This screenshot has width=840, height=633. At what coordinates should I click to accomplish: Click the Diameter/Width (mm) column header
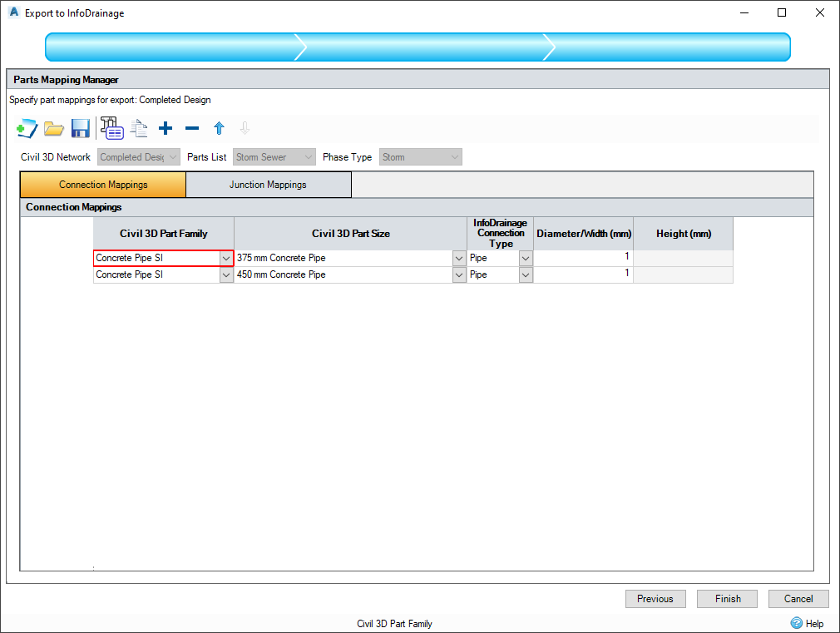[583, 233]
